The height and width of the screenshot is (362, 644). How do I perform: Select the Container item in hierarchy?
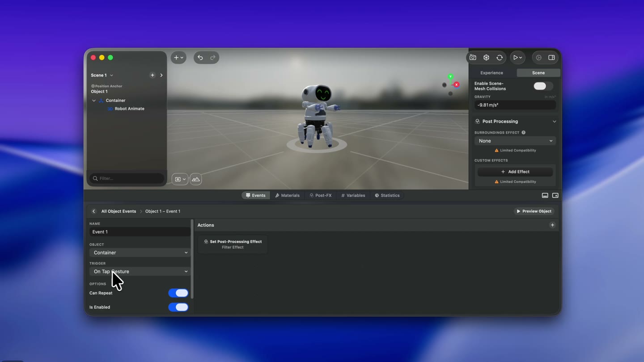pyautogui.click(x=115, y=101)
